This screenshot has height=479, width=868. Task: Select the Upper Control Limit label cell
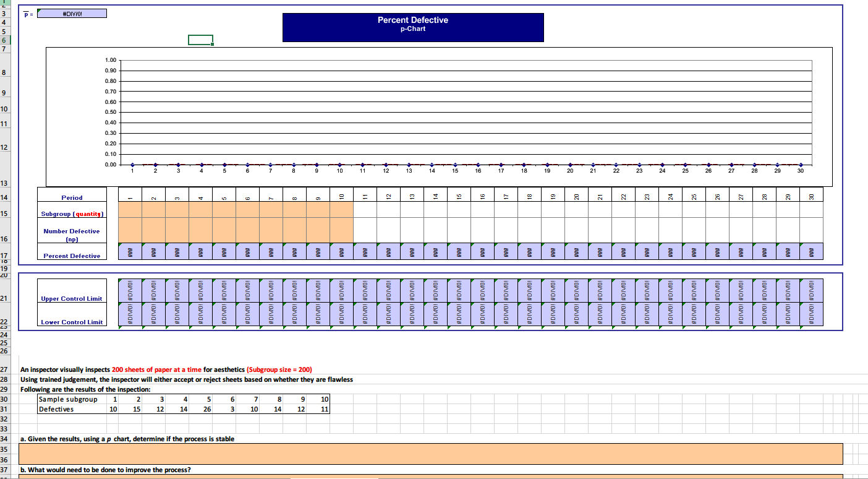point(72,298)
